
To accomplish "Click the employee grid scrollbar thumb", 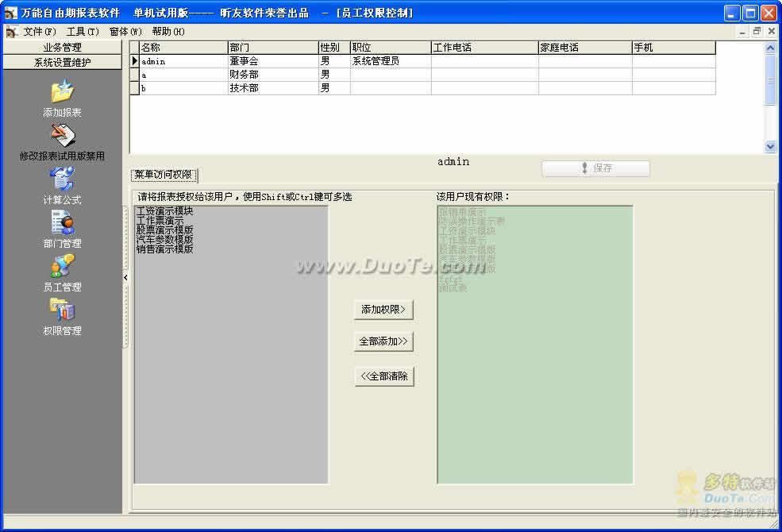I will click(770, 79).
